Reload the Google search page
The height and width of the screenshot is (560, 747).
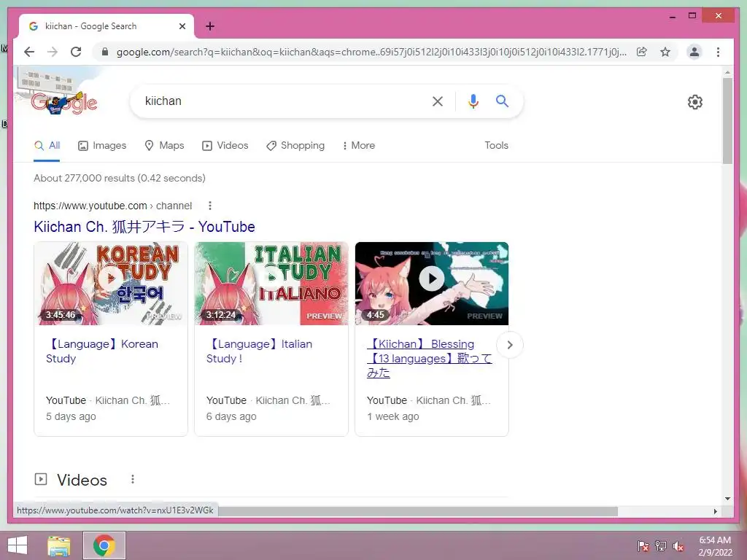point(76,52)
